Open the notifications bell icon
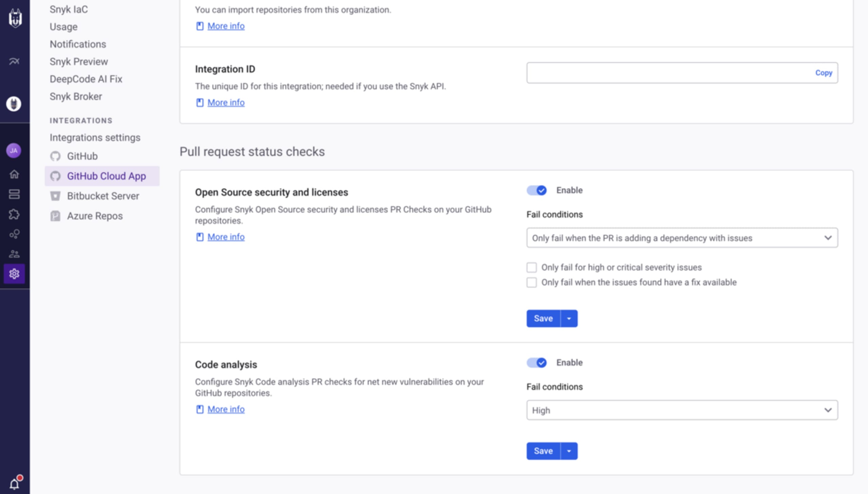 [x=15, y=483]
